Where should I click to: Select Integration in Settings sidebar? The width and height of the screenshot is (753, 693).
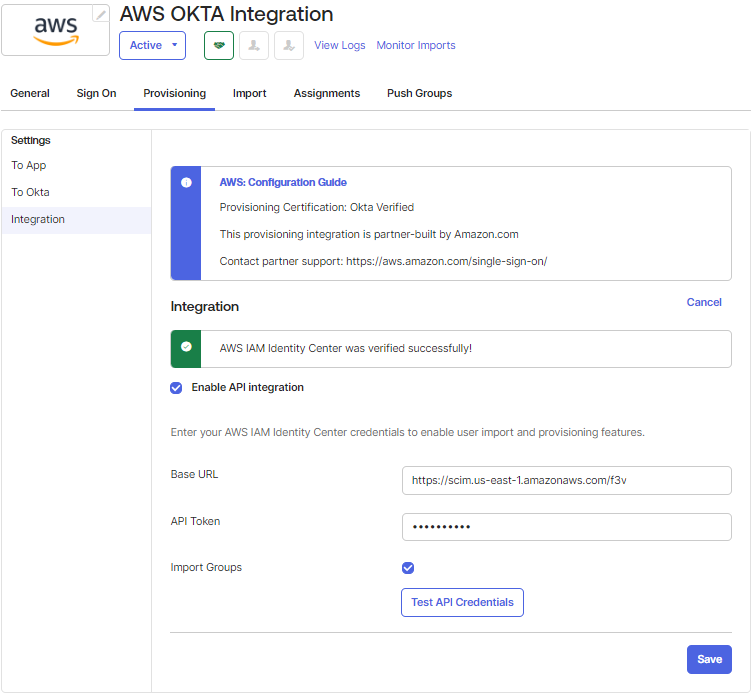[76, 220]
